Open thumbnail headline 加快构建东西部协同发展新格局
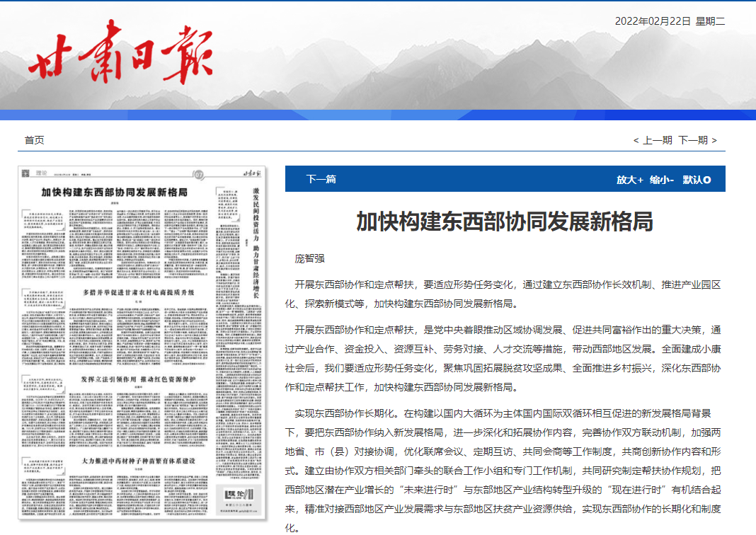Screen dimensions: 756x535 [x=114, y=192]
